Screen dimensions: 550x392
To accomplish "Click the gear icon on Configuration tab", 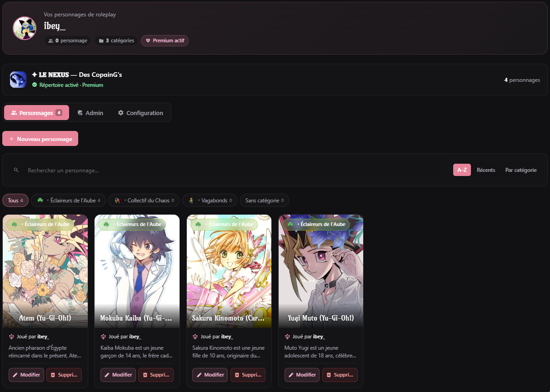I will 121,113.
